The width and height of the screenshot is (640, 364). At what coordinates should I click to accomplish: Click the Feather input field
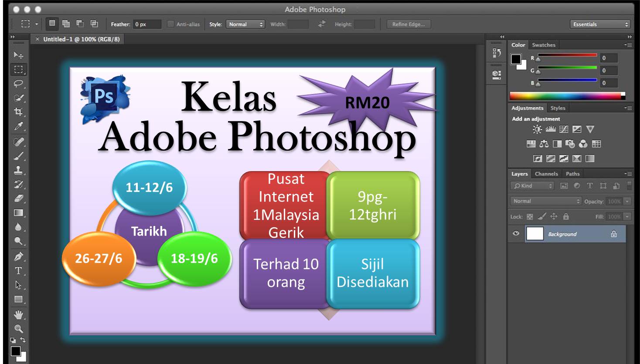click(x=147, y=24)
